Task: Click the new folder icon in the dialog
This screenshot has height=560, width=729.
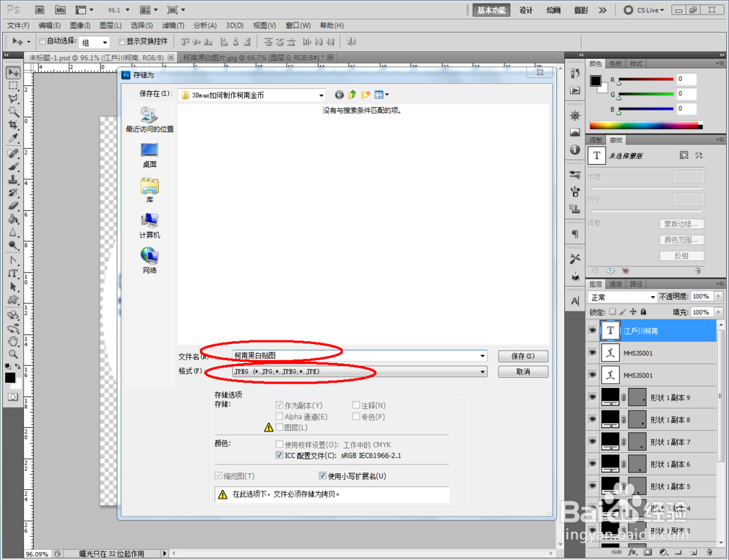Action: [x=365, y=95]
